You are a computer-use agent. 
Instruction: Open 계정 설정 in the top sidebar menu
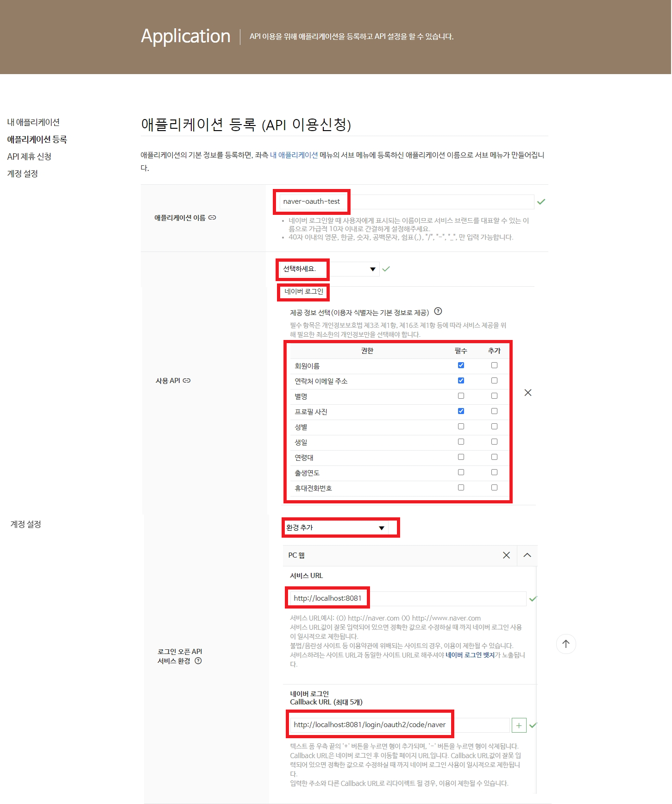click(x=23, y=174)
